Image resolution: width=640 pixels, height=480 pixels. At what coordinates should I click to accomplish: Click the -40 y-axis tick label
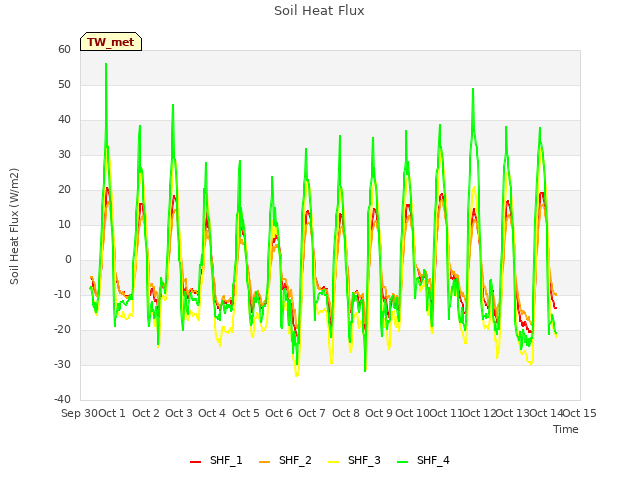click(x=62, y=400)
